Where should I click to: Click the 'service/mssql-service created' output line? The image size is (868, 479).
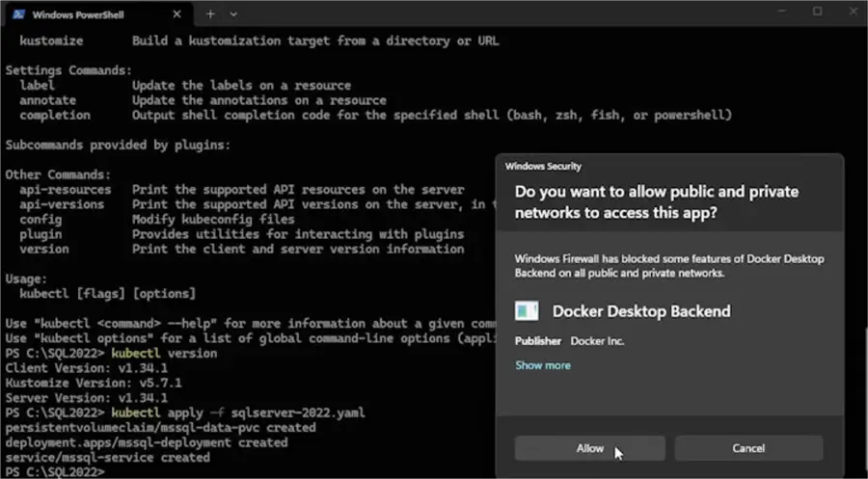108,458
